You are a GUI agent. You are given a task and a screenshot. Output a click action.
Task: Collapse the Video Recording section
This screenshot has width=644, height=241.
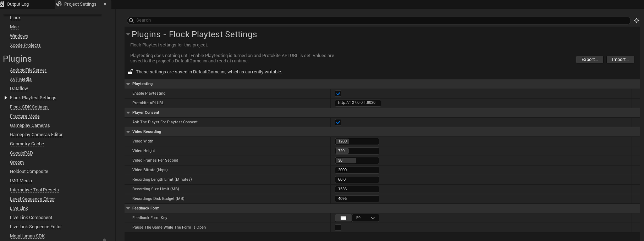click(x=128, y=132)
